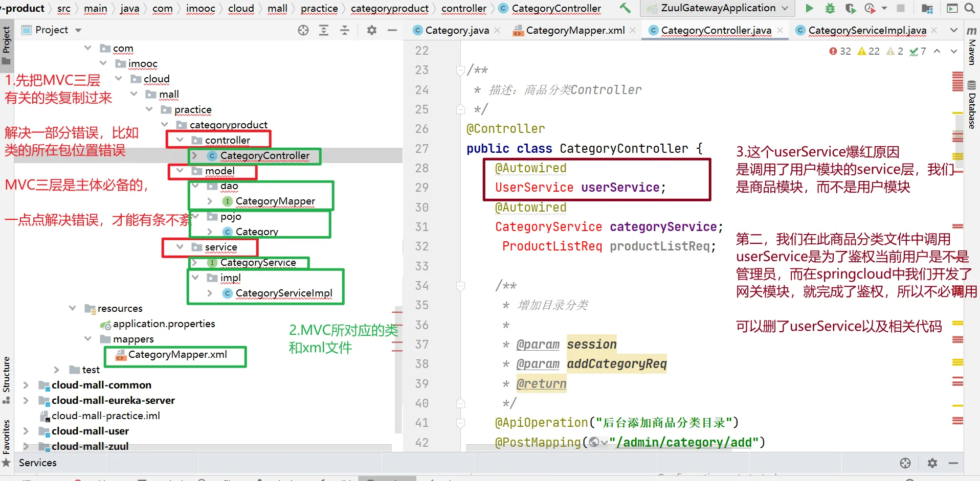Click the Debug bug icon
The width and height of the screenshot is (980, 481).
coord(830,8)
